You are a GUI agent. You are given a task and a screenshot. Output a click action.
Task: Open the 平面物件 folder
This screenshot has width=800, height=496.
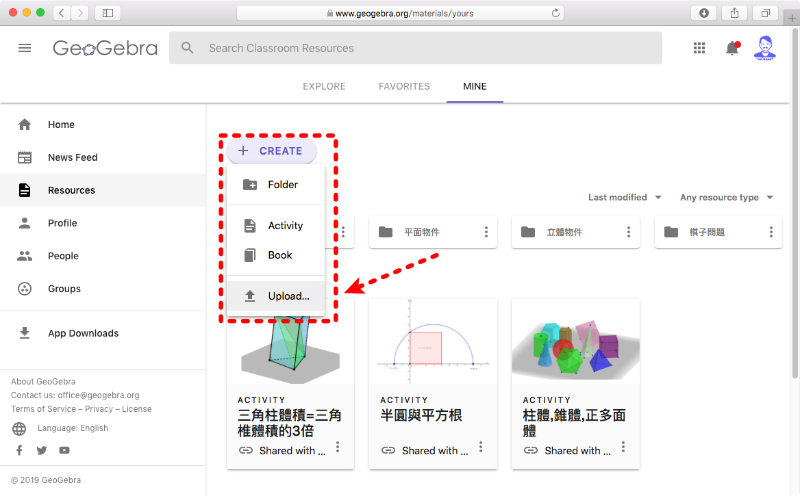[x=433, y=232]
